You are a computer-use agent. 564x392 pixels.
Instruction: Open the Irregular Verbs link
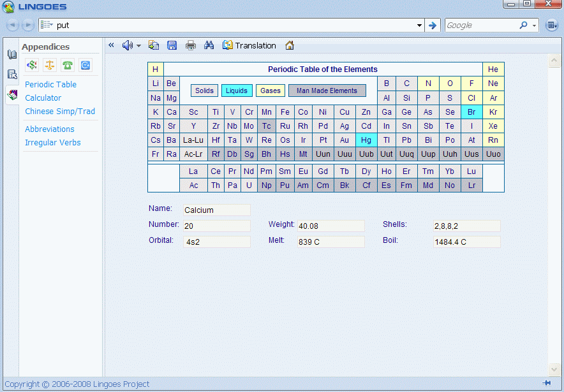(x=52, y=143)
